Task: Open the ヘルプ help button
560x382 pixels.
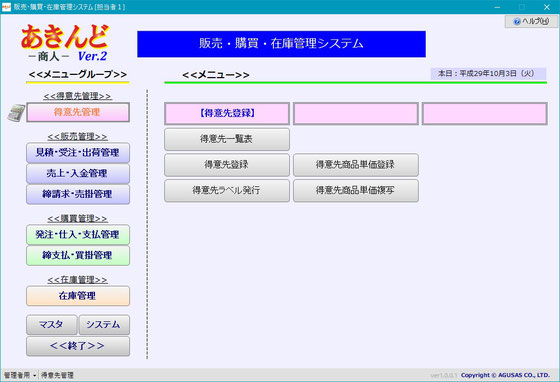Action: [531, 21]
